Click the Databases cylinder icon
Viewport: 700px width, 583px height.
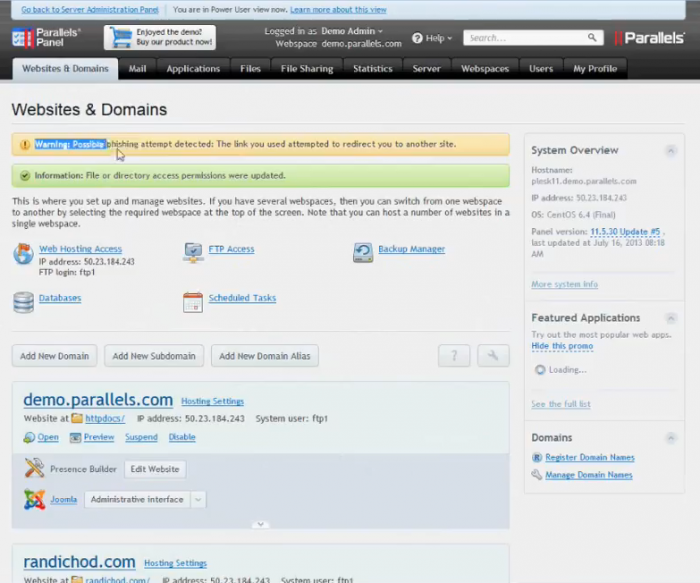(x=23, y=302)
